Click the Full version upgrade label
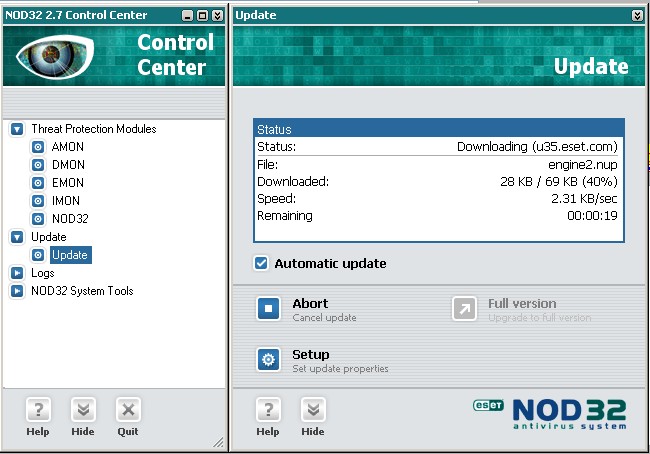 522,303
